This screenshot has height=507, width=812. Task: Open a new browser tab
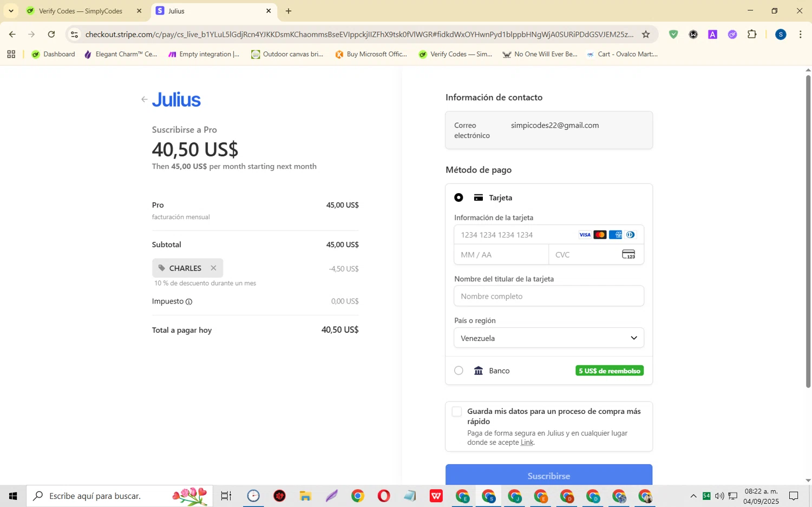coord(289,11)
